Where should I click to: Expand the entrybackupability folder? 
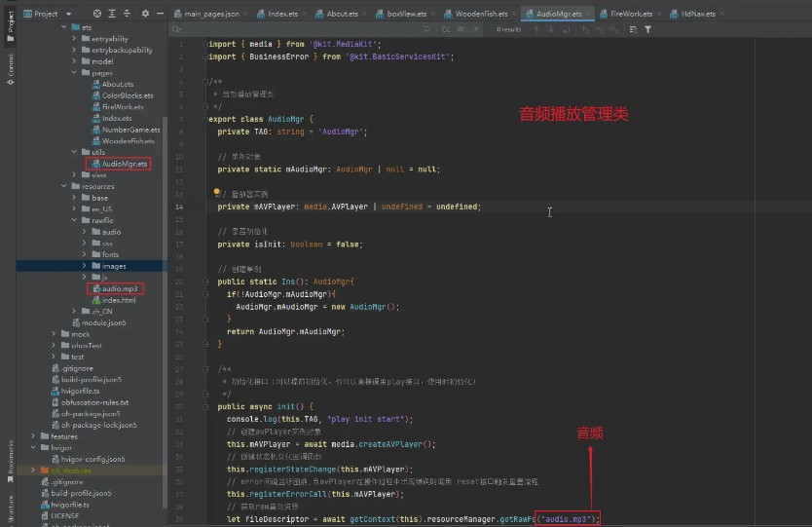tap(74, 50)
